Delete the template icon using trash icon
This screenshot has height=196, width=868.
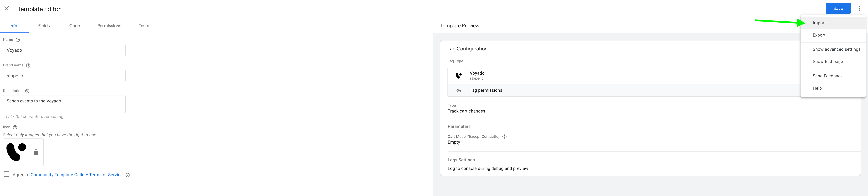36,152
